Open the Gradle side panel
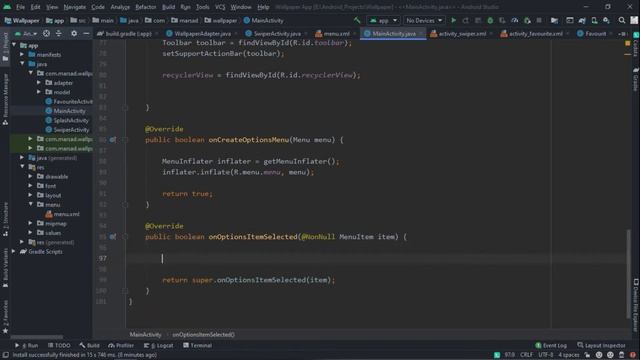 (636, 80)
